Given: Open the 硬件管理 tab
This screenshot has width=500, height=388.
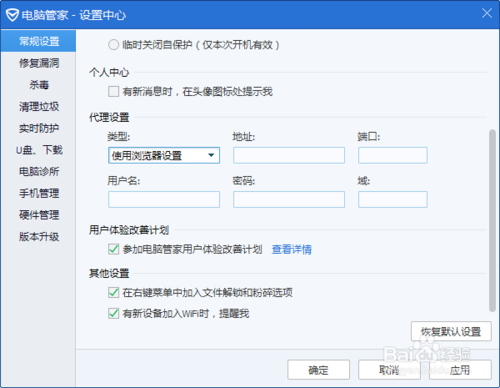Looking at the screenshot, I should [x=38, y=215].
